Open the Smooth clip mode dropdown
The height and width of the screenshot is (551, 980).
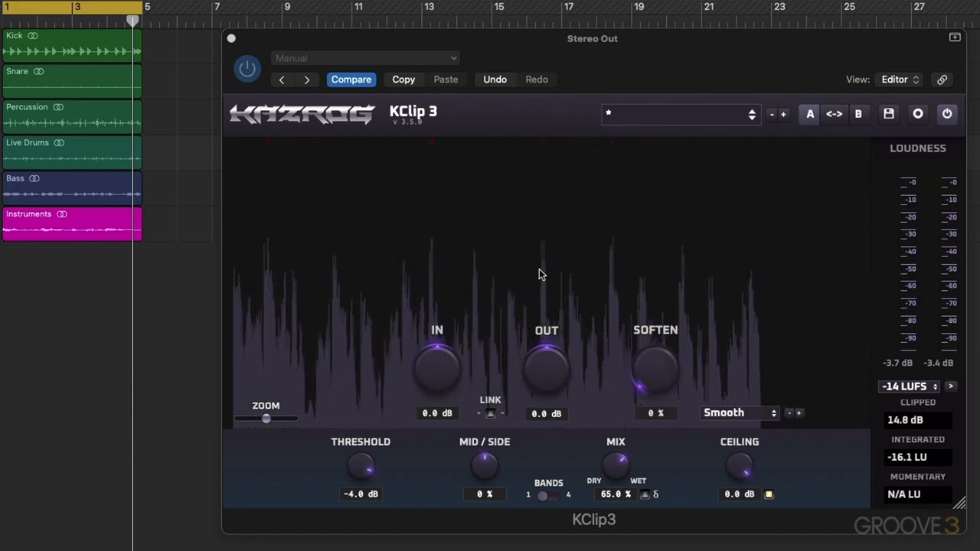[740, 412]
